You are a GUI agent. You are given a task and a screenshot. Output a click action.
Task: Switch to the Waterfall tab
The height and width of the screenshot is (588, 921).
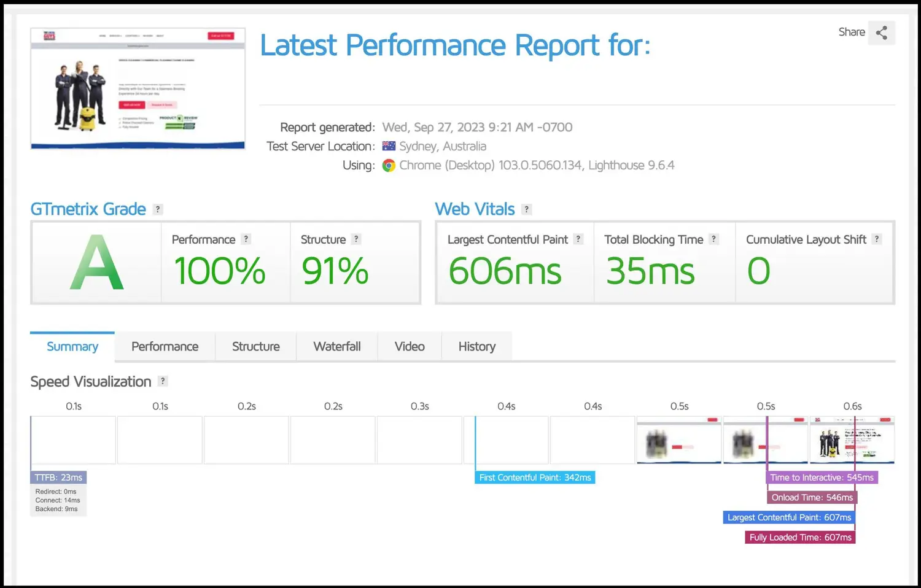336,346
